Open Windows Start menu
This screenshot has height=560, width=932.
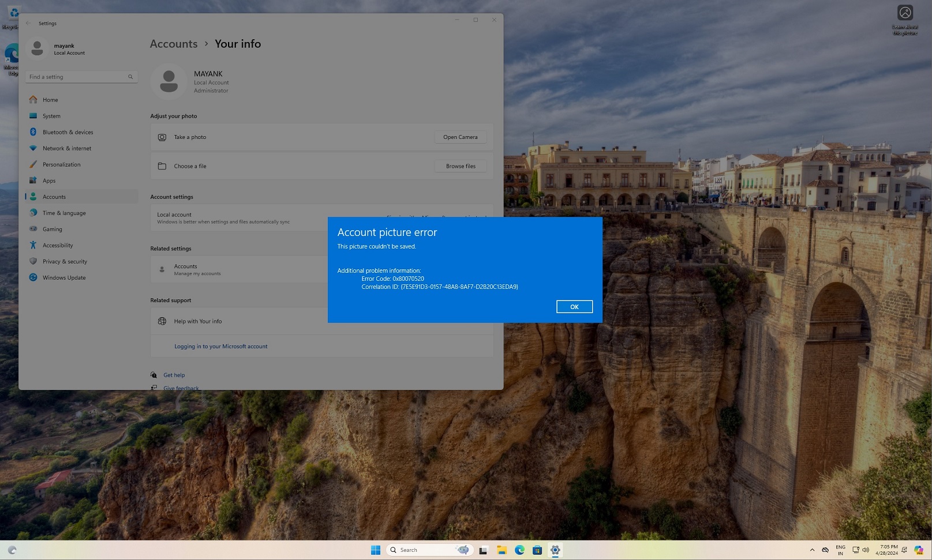[x=376, y=550]
